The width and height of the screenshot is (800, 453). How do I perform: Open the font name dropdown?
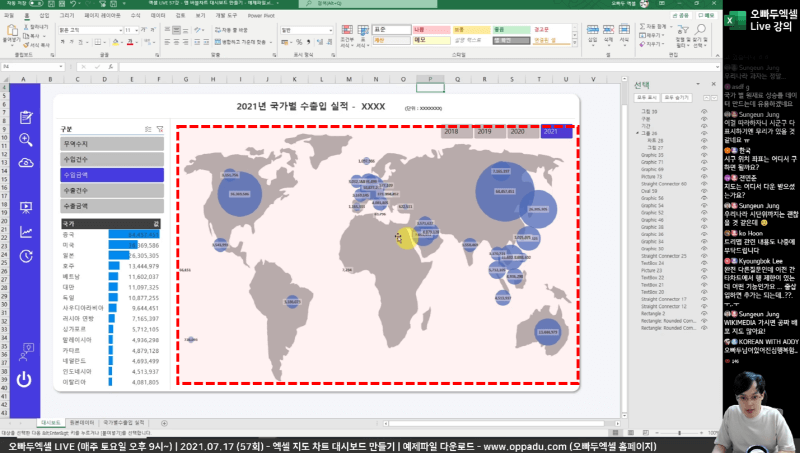[123, 30]
